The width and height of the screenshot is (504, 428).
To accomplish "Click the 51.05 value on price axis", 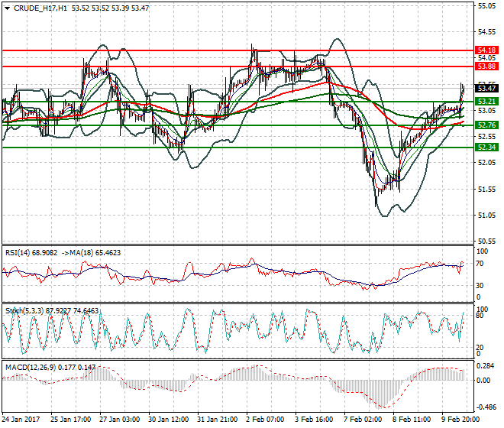I will 486,215.
